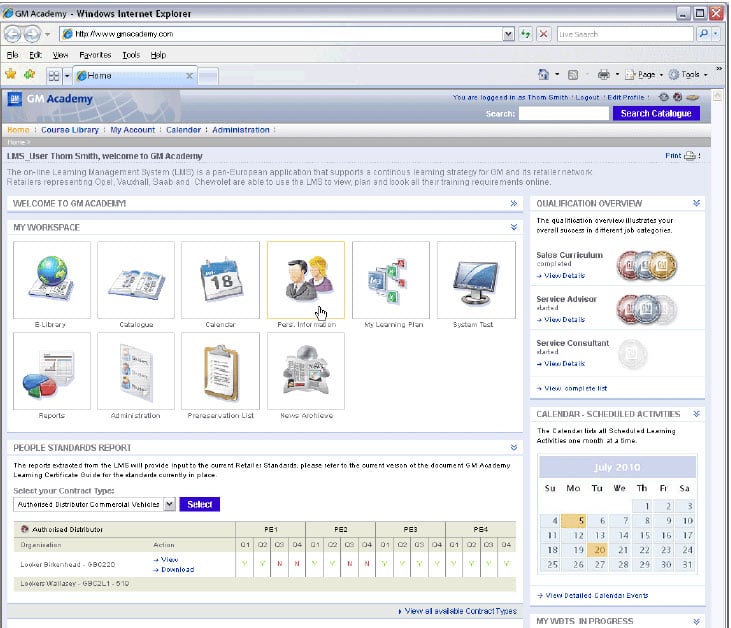731x628 pixels.
Task: Open the Pers. Information people icon
Action: pyautogui.click(x=306, y=280)
